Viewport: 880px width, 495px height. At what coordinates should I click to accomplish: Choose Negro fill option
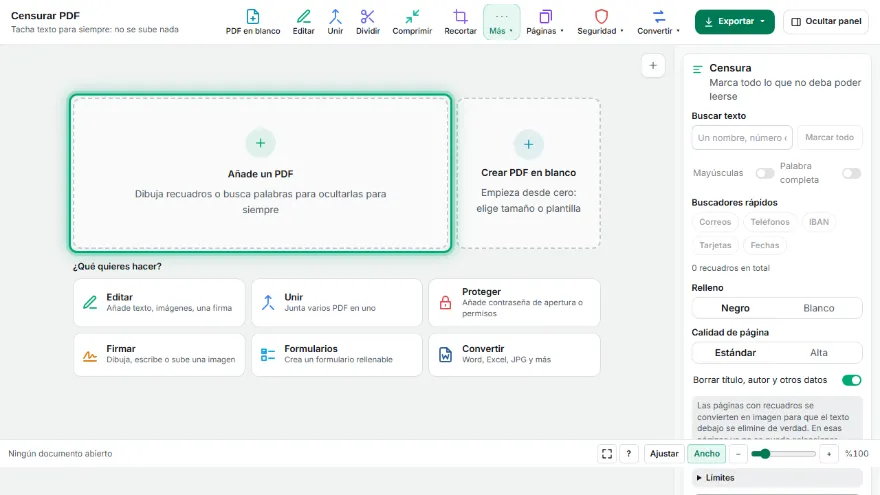coord(735,308)
